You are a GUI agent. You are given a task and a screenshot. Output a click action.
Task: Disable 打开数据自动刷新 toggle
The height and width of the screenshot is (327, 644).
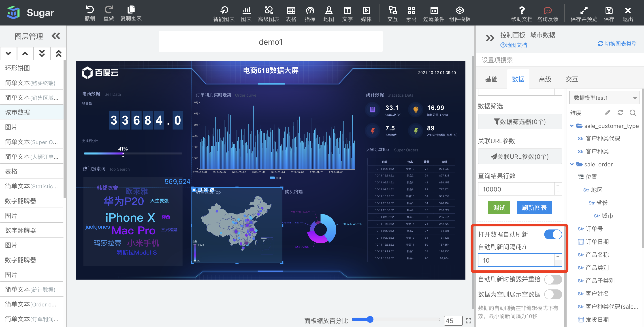click(553, 234)
